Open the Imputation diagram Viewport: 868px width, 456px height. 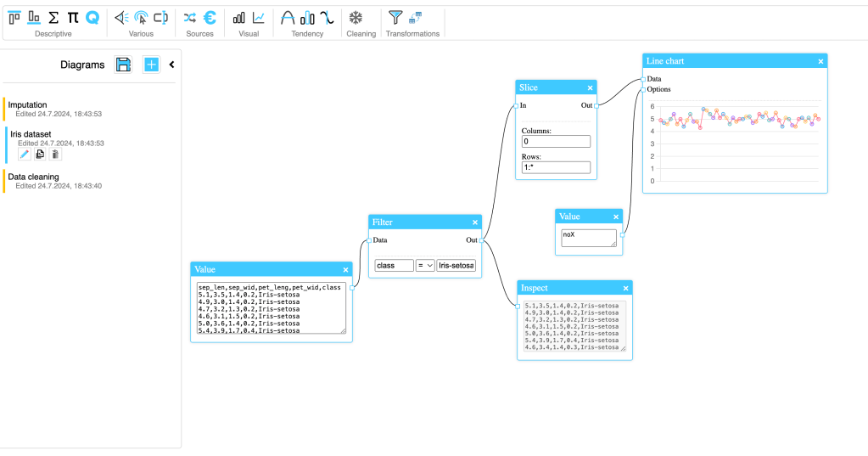click(x=28, y=104)
